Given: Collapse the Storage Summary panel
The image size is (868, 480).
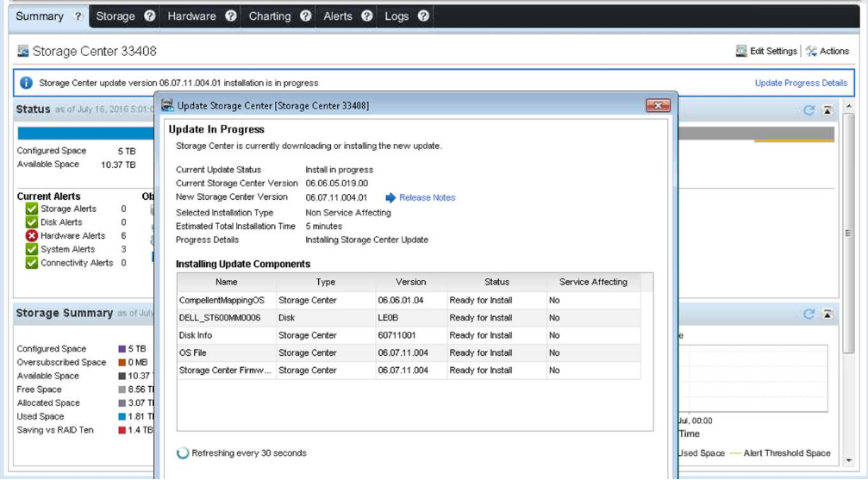Looking at the screenshot, I should (x=827, y=314).
